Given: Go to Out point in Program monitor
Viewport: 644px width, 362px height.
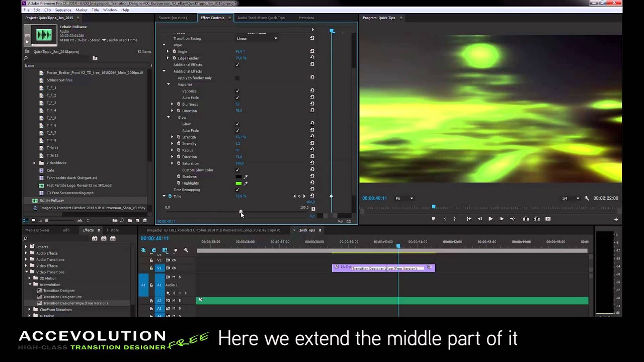Looking at the screenshot, I should tap(512, 219).
